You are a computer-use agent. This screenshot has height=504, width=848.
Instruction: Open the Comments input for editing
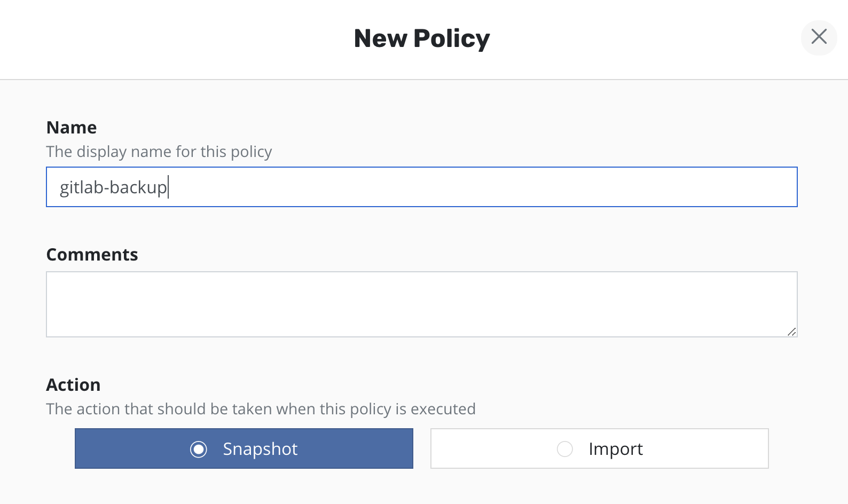421,303
